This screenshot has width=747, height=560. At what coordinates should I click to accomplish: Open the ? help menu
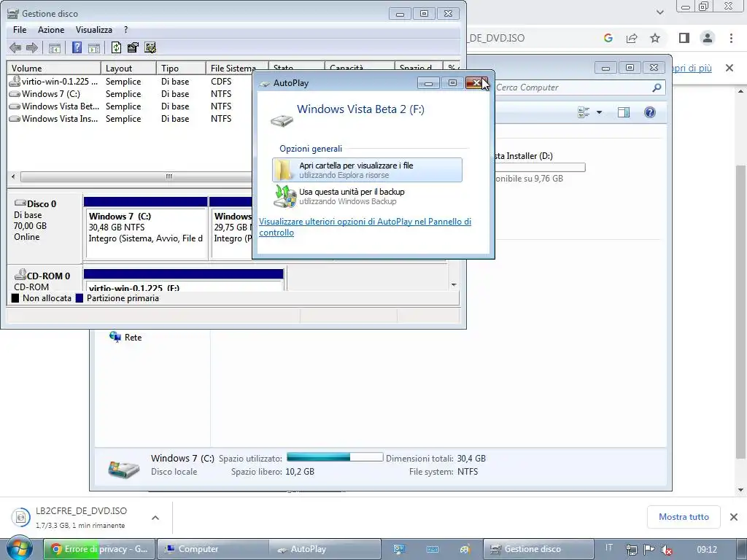125,29
